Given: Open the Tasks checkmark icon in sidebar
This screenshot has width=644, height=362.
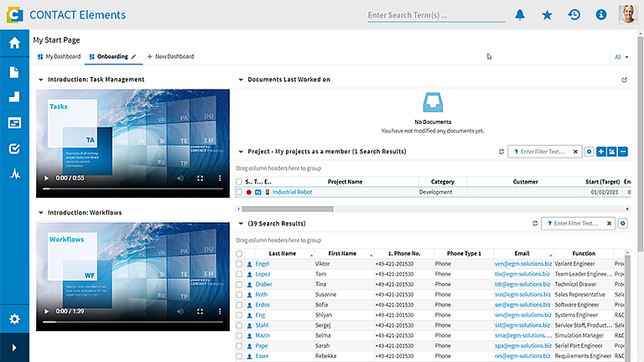Looking at the screenshot, I should (14, 148).
